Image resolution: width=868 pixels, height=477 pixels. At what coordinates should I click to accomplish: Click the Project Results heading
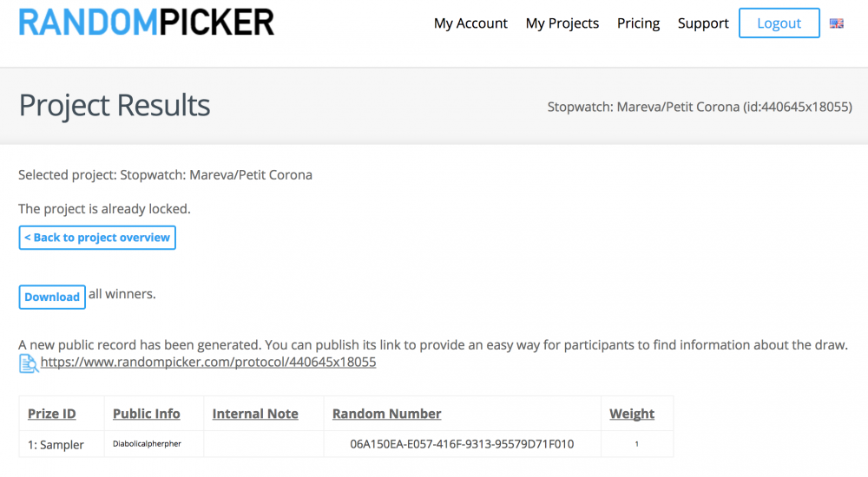tap(115, 105)
